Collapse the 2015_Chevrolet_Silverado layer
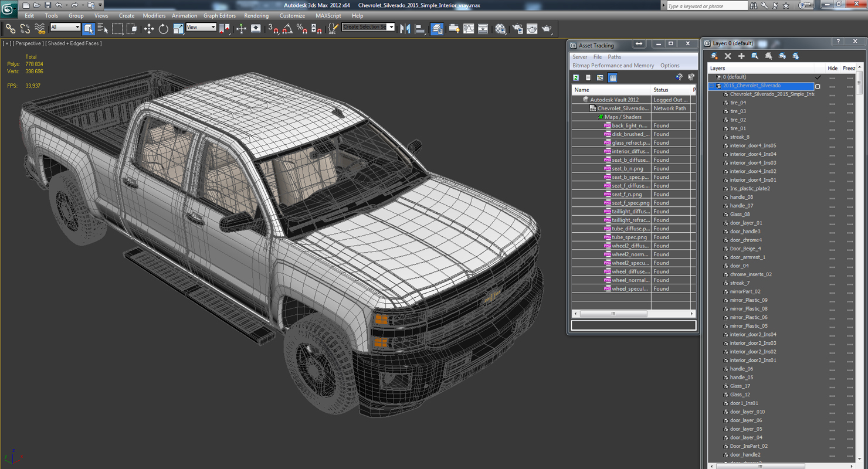The width and height of the screenshot is (868, 469). 712,86
